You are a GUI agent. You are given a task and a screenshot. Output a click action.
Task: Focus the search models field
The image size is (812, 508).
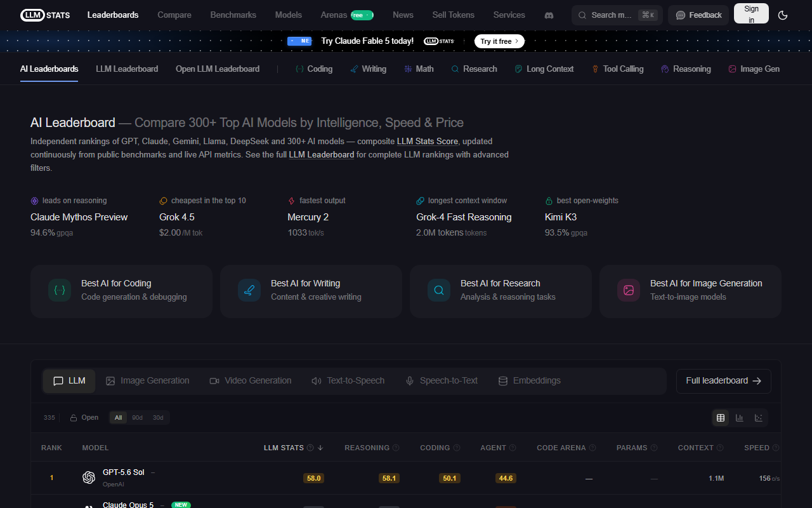point(617,15)
